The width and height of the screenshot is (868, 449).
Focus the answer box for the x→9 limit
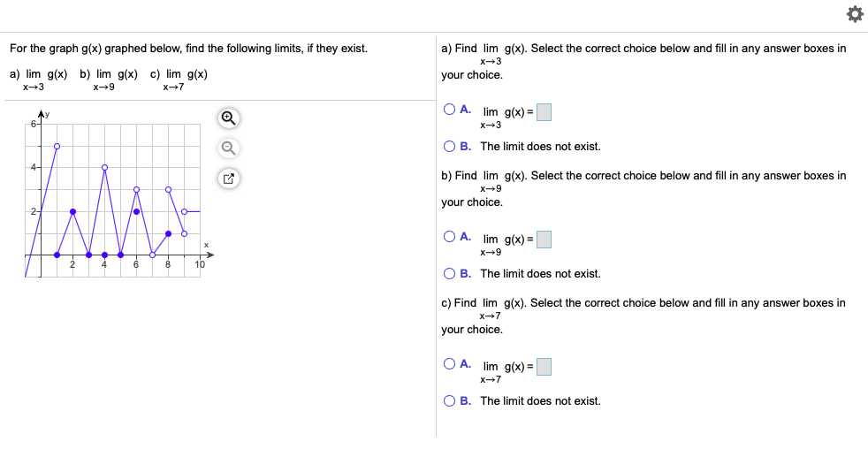[x=544, y=240]
